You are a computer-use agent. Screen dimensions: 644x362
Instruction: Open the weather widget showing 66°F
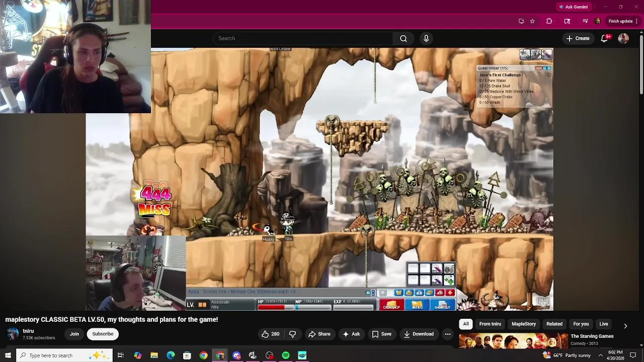point(567,355)
